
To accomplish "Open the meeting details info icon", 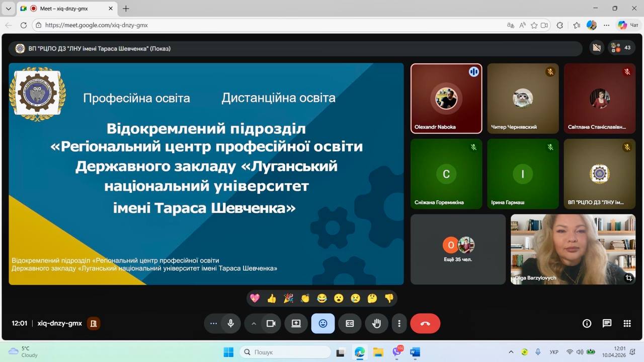I will 587,324.
